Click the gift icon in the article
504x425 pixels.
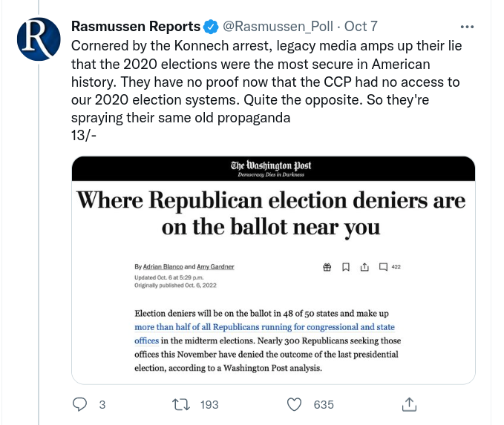[x=327, y=267]
